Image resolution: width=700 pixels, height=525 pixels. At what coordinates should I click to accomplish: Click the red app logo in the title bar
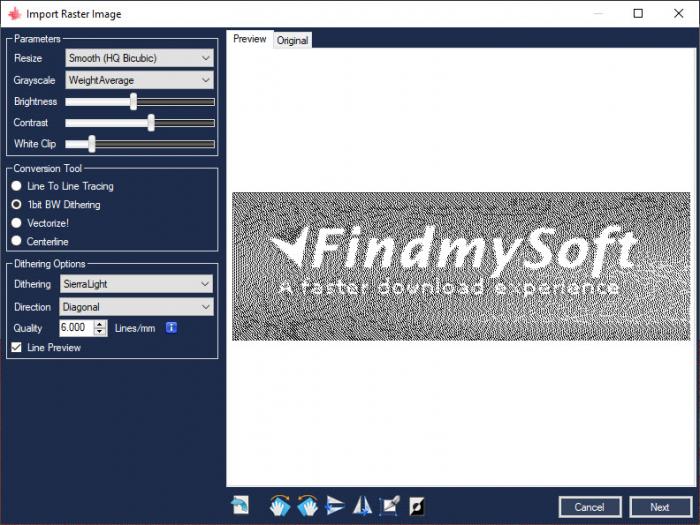[x=14, y=14]
